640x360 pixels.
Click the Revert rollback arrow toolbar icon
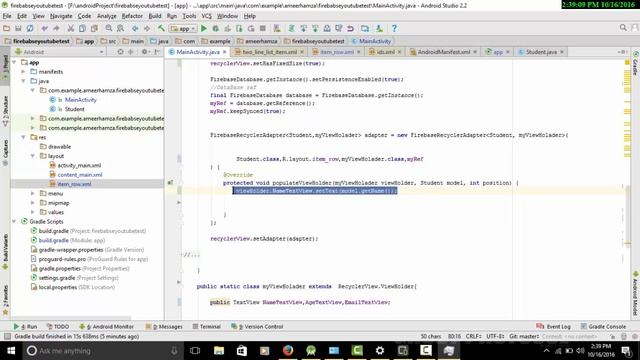351,29
